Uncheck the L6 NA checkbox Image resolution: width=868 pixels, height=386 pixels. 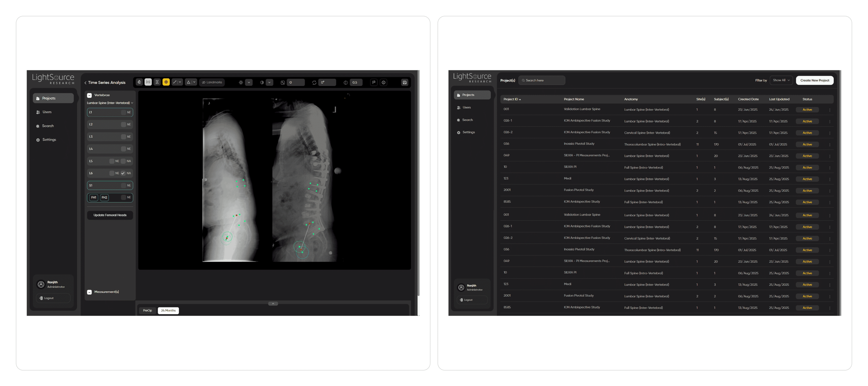coord(123,173)
